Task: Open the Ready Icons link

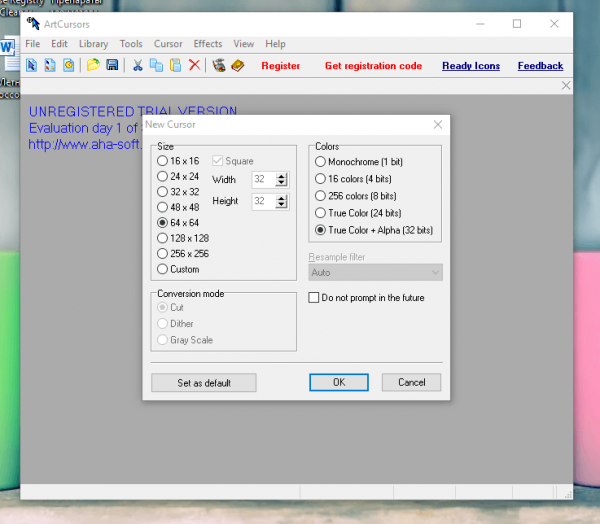Action: (471, 66)
